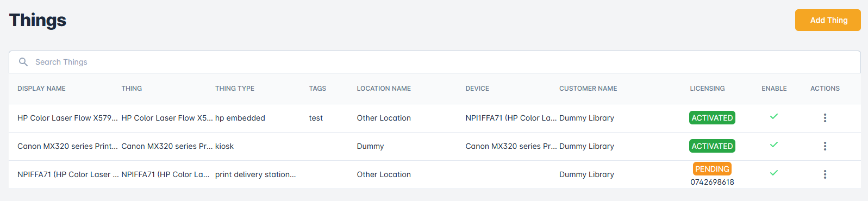Focus the Search Things field
The height and width of the screenshot is (201, 868).
click(x=435, y=62)
